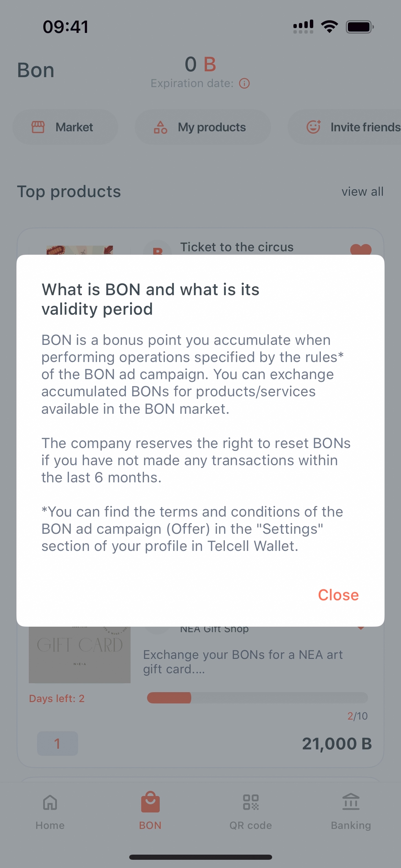
Task: Tap the expiration date info icon
Action: tap(244, 83)
